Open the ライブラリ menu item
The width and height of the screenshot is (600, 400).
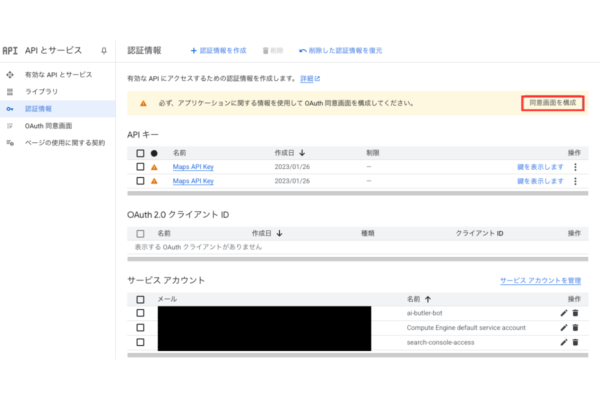(x=58, y=91)
